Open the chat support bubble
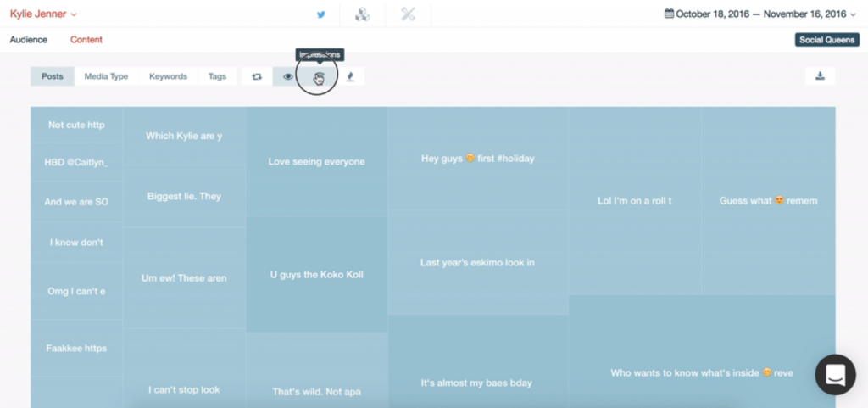This screenshot has height=408, width=868. (835, 375)
